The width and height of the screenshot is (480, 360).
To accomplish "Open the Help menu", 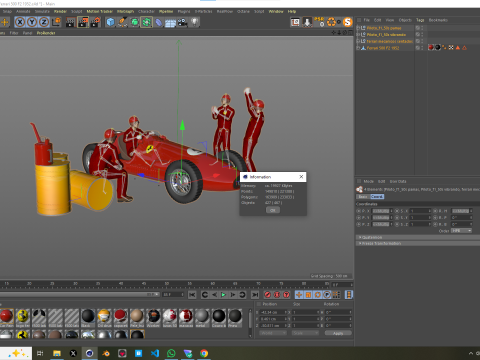I will [x=292, y=11].
